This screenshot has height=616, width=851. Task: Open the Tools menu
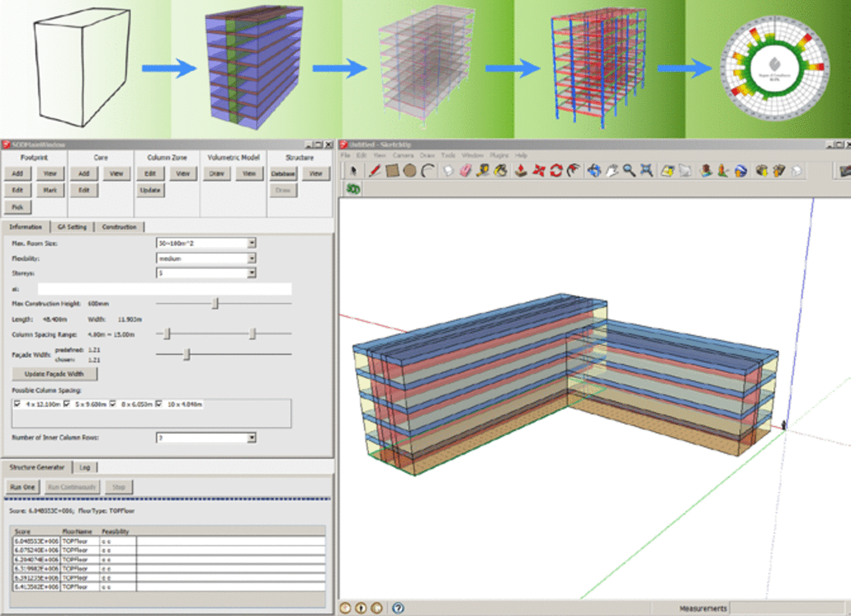[x=448, y=156]
